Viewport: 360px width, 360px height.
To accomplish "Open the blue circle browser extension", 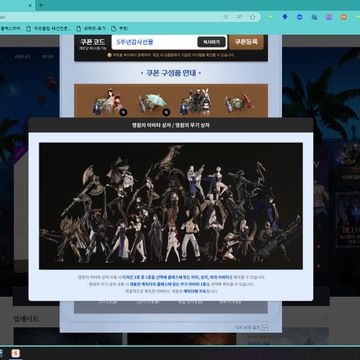I will [x=299, y=17].
